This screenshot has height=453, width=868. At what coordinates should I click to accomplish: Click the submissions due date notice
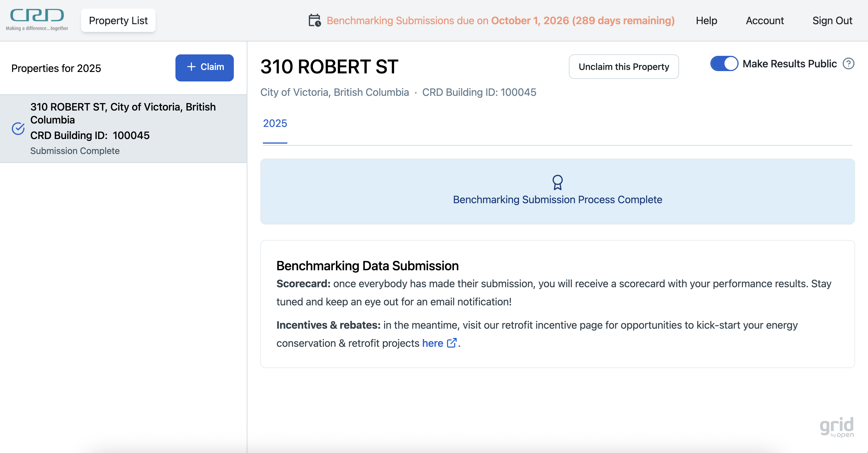coord(500,20)
